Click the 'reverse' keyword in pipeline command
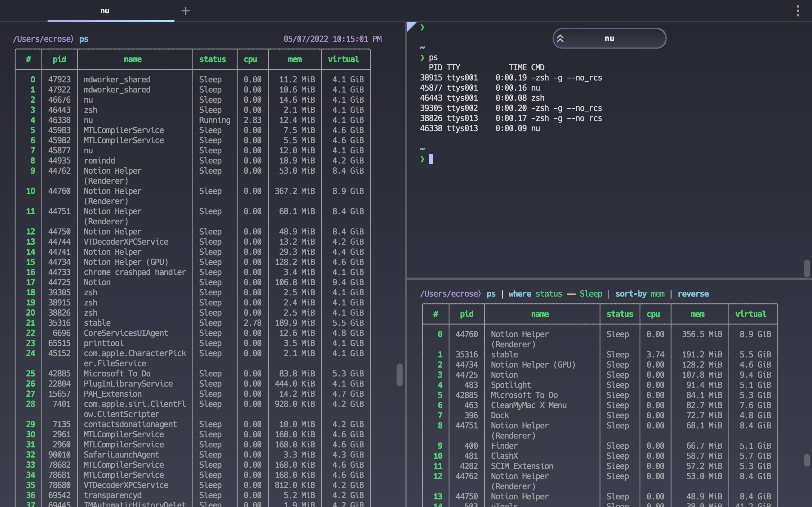 click(693, 294)
